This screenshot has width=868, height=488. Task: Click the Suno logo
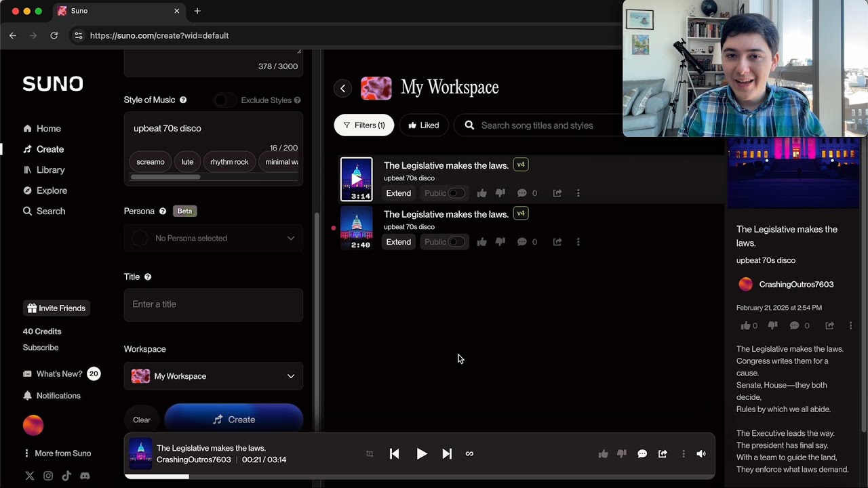tap(53, 83)
